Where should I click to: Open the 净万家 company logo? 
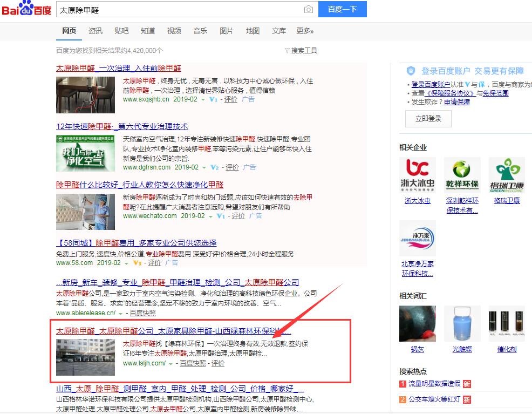pos(418,238)
